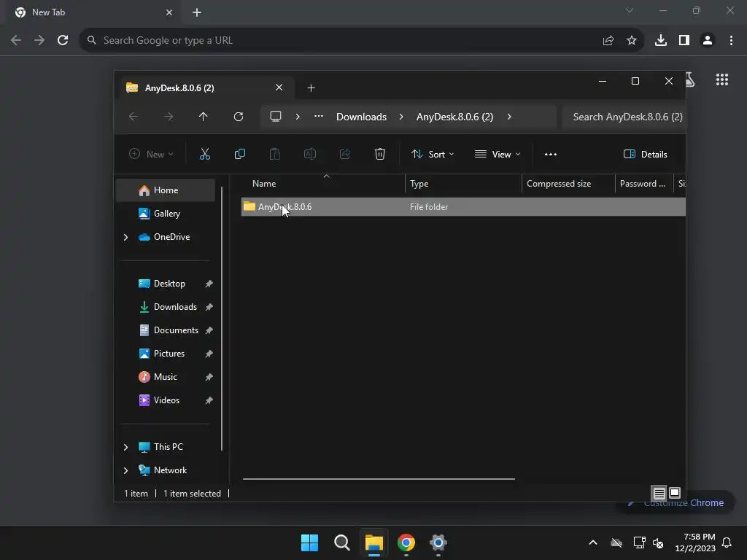The image size is (747, 560).
Task: Click Customize Chrome button
Action: point(676,503)
